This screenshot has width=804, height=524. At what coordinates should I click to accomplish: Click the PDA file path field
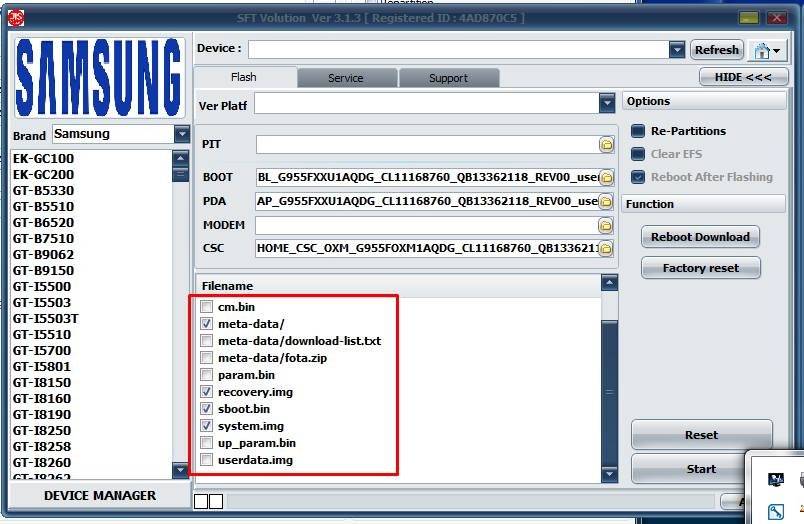point(427,201)
